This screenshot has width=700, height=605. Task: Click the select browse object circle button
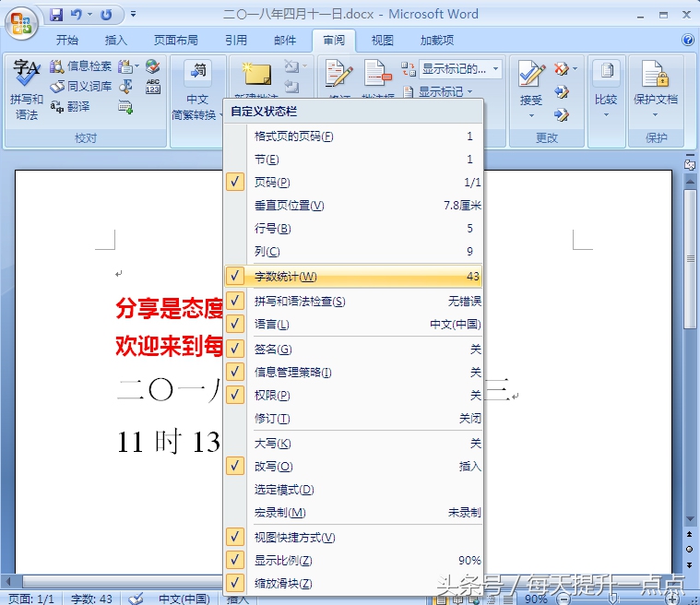689,549
